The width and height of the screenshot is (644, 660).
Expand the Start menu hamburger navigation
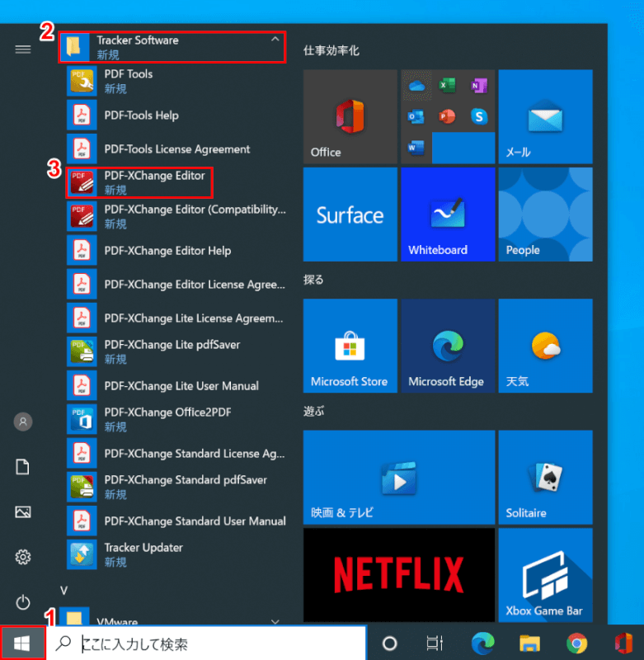click(x=23, y=49)
